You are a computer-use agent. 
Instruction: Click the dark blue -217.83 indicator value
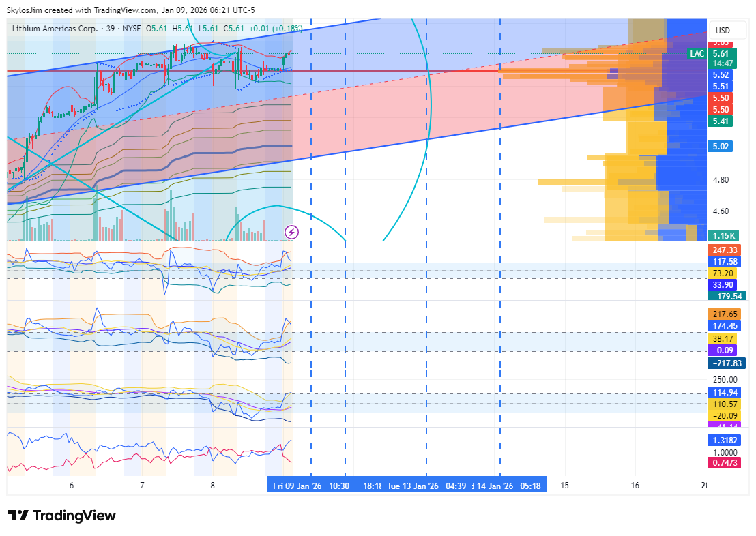726,363
